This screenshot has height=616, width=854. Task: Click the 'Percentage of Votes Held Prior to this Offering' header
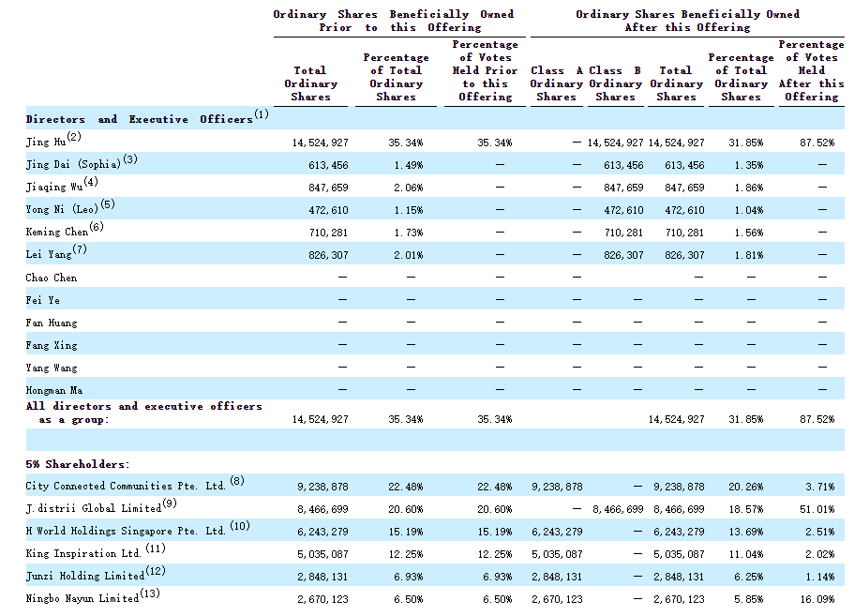[485, 71]
